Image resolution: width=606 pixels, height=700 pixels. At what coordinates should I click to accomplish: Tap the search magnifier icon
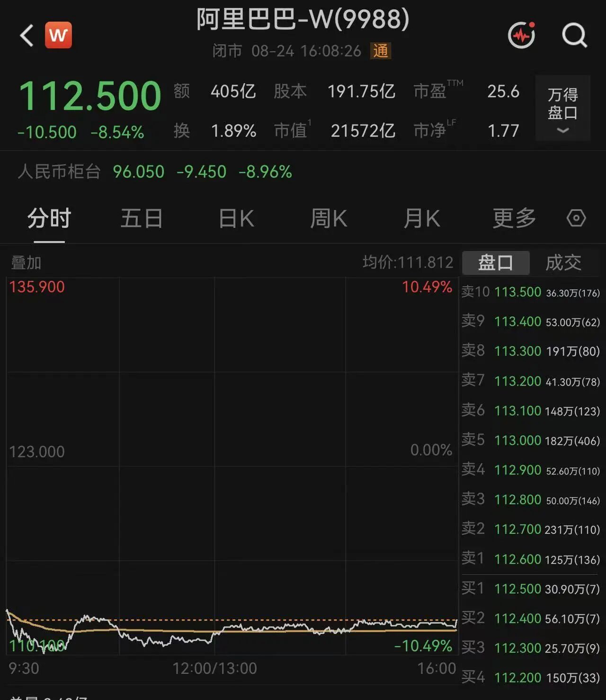click(x=575, y=36)
